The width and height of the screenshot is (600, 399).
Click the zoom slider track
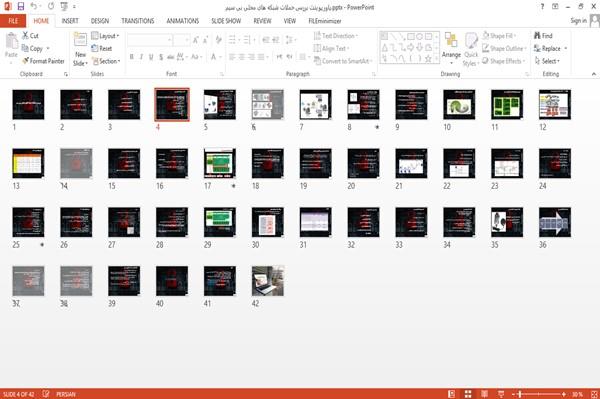(x=539, y=394)
